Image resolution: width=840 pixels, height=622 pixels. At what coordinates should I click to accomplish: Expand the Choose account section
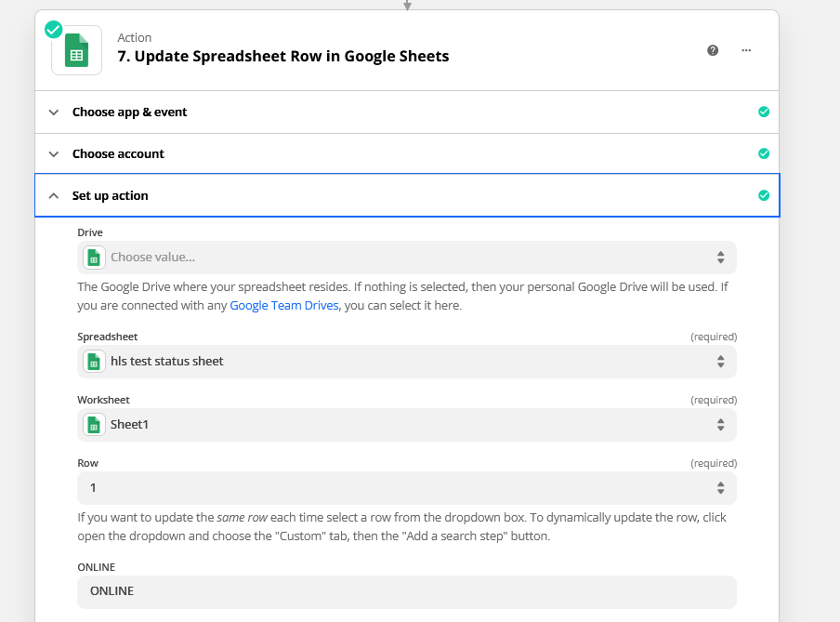point(118,153)
